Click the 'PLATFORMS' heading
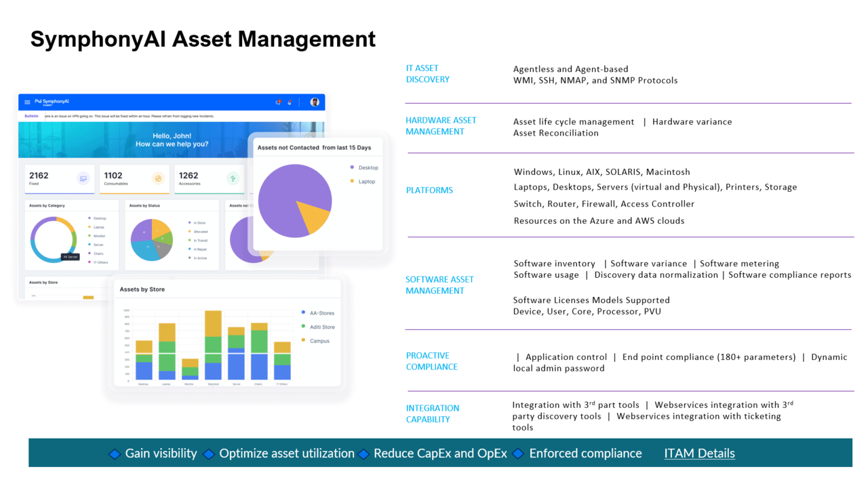 coord(429,190)
